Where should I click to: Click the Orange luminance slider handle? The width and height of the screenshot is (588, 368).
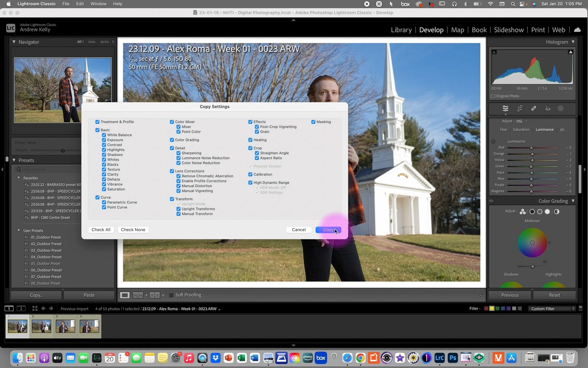(532, 154)
